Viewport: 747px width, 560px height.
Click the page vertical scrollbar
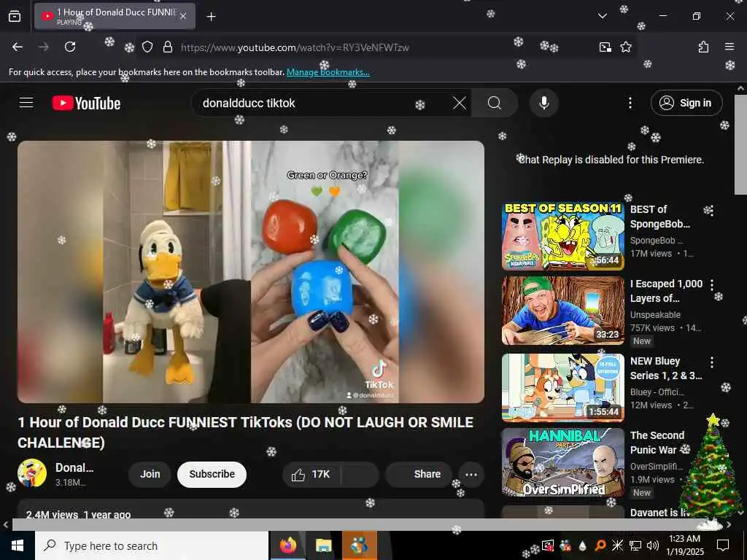pos(741,145)
